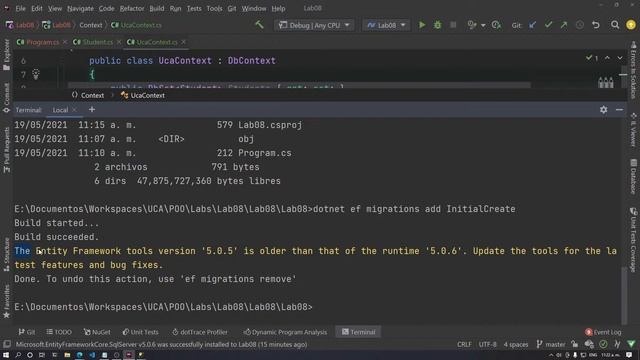The width and height of the screenshot is (640, 360).
Task: Open the Pull Requests side panel
Action: tap(7, 150)
